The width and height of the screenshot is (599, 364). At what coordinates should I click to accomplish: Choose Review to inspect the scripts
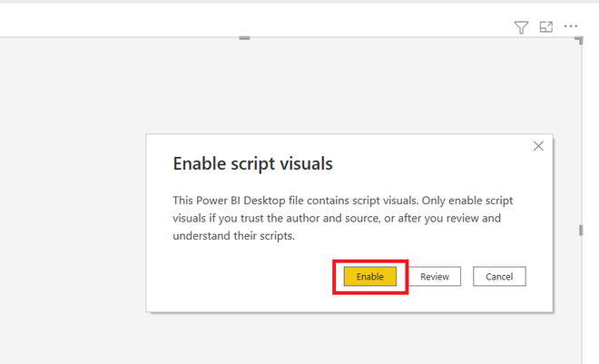point(435,276)
